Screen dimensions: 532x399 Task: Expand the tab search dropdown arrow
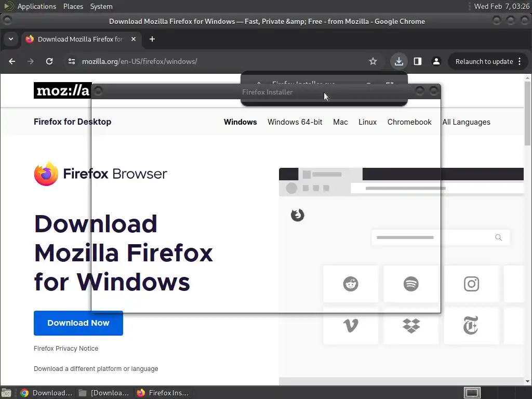[11, 39]
